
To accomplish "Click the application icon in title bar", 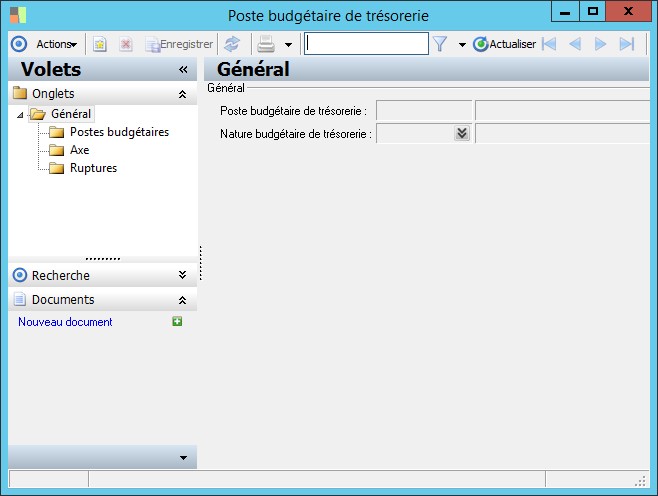I will (x=18, y=16).
